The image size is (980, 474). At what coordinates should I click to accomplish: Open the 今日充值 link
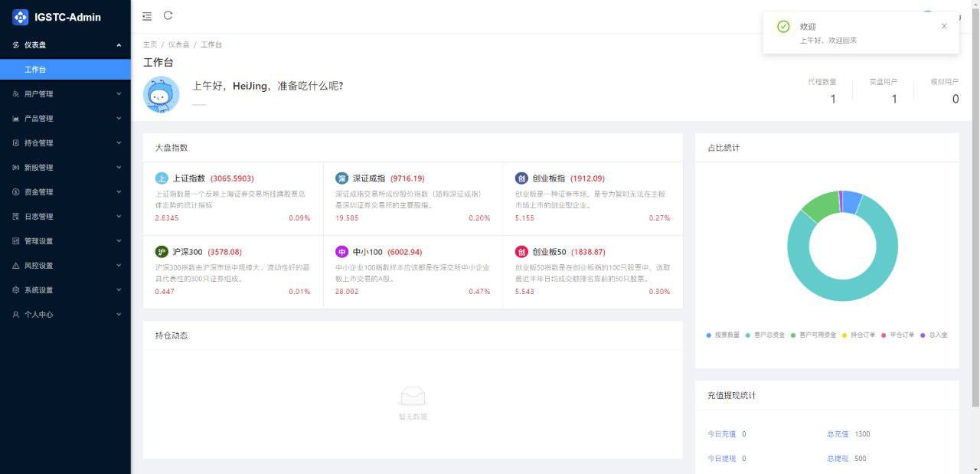[x=721, y=433]
